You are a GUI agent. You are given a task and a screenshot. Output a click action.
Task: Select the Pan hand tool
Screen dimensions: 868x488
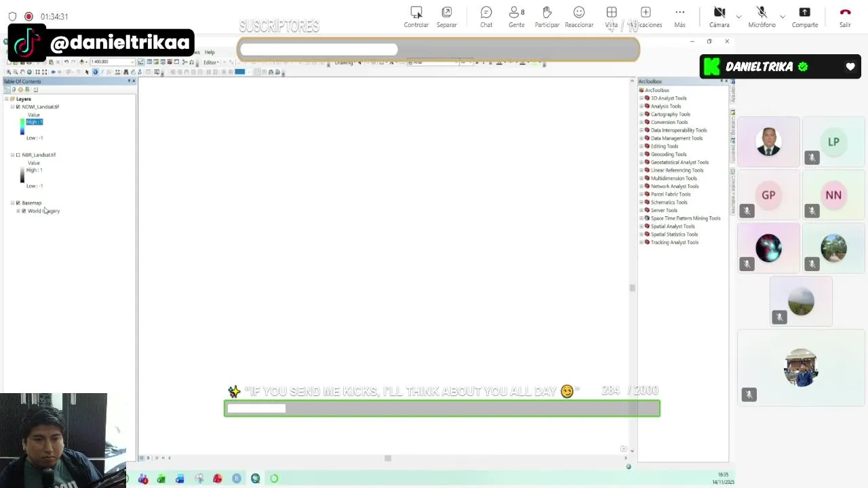pos(22,72)
